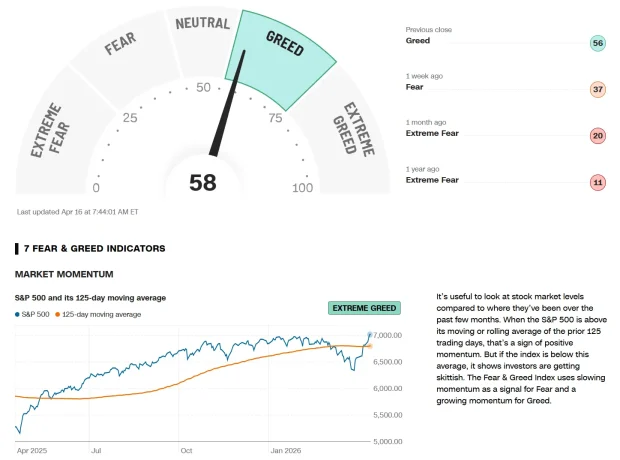Click the Oct label on chart axis

click(186, 451)
